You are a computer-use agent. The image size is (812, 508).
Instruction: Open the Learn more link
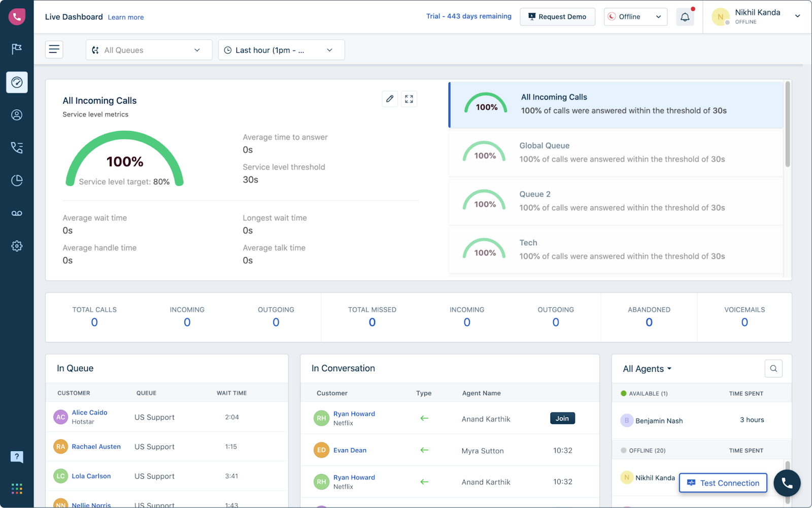click(125, 17)
